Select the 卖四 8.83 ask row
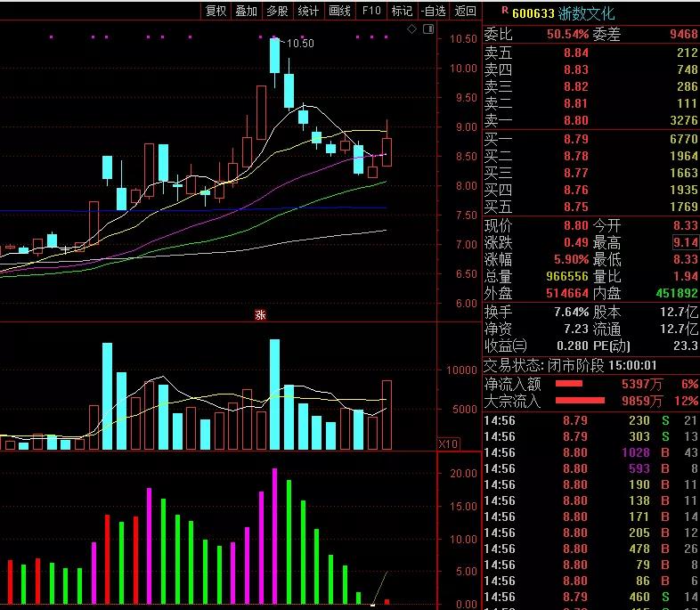Image resolution: width=700 pixels, height=610 pixels. (591, 69)
